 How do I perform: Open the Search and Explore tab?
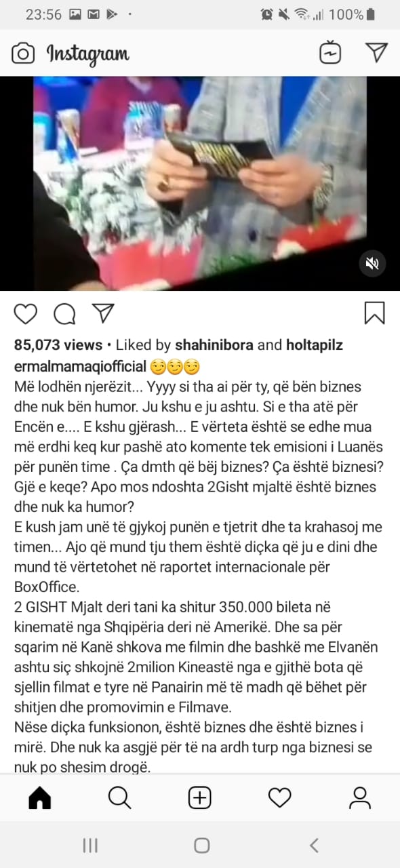120,798
